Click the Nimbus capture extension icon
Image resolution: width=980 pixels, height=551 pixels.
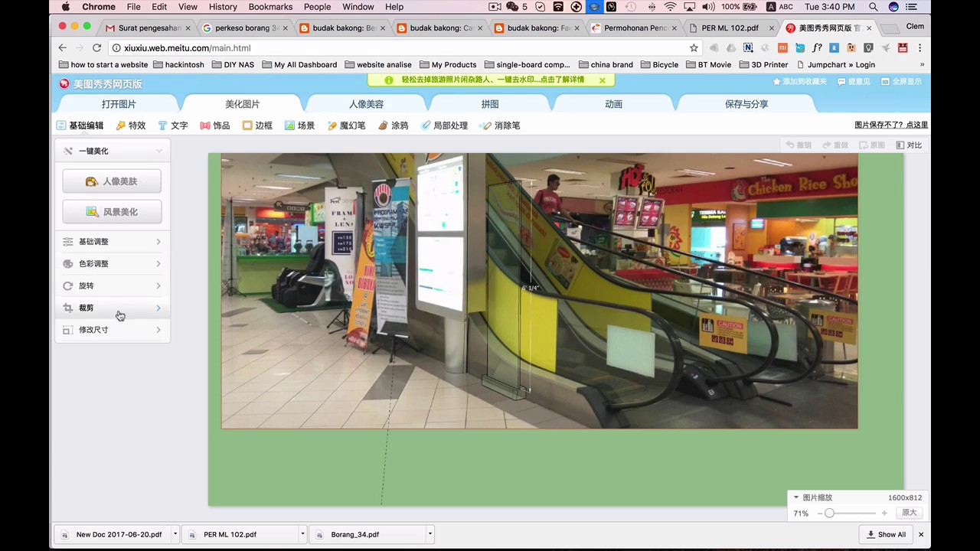[x=748, y=47]
